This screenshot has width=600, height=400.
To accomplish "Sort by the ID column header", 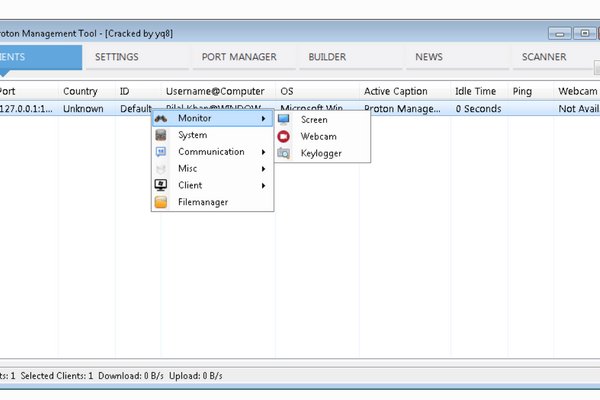I will (138, 91).
